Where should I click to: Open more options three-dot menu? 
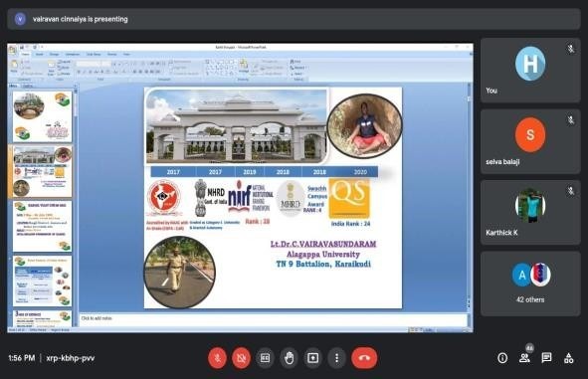click(x=336, y=358)
